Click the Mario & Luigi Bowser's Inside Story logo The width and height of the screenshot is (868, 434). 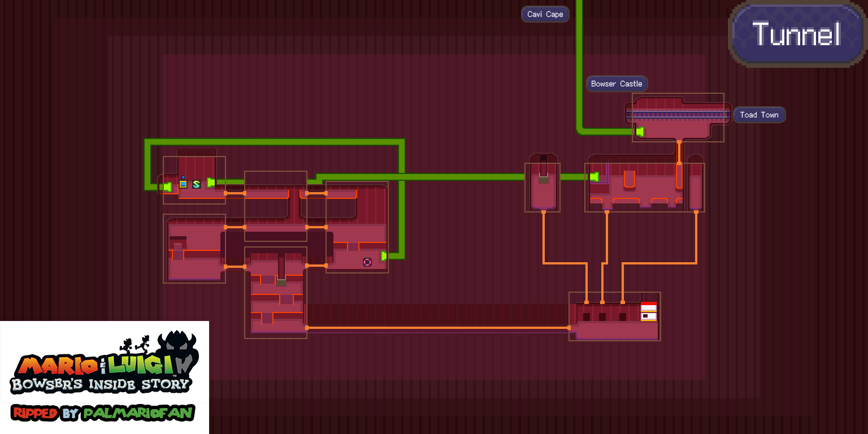pos(105,362)
